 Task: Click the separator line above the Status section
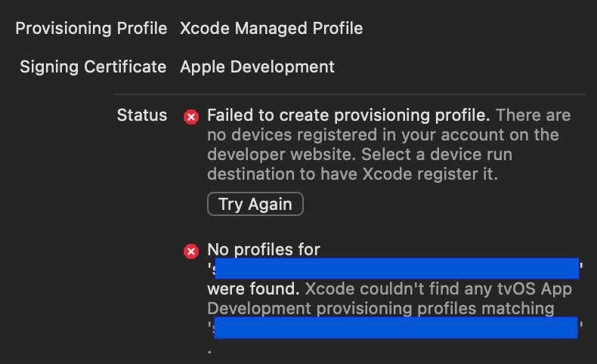coord(351,94)
